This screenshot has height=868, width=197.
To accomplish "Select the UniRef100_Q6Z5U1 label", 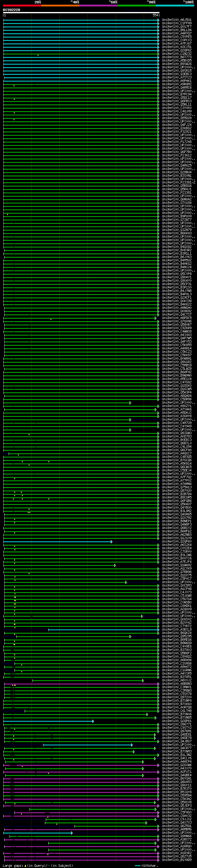I will pos(176,826).
